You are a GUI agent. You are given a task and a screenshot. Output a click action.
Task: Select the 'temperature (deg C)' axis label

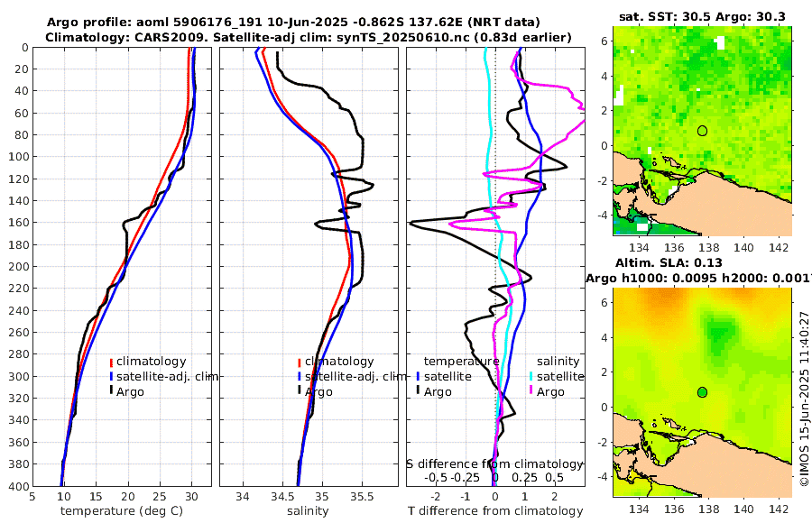pyautogui.click(x=122, y=511)
